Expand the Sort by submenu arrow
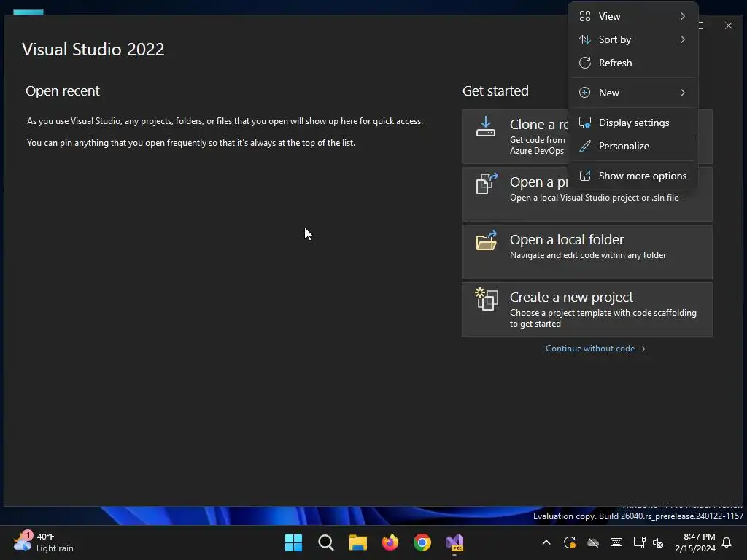Viewport: 747px width, 560px height. [683, 39]
